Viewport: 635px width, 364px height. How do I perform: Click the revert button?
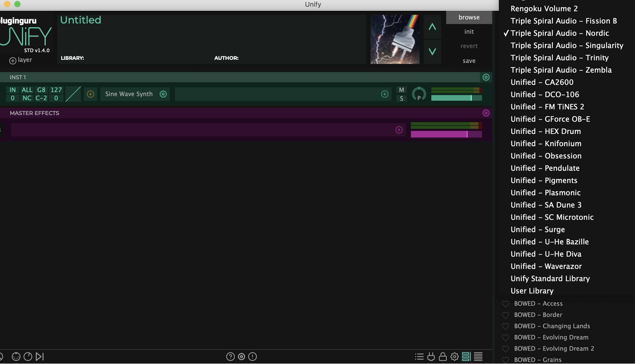(469, 46)
